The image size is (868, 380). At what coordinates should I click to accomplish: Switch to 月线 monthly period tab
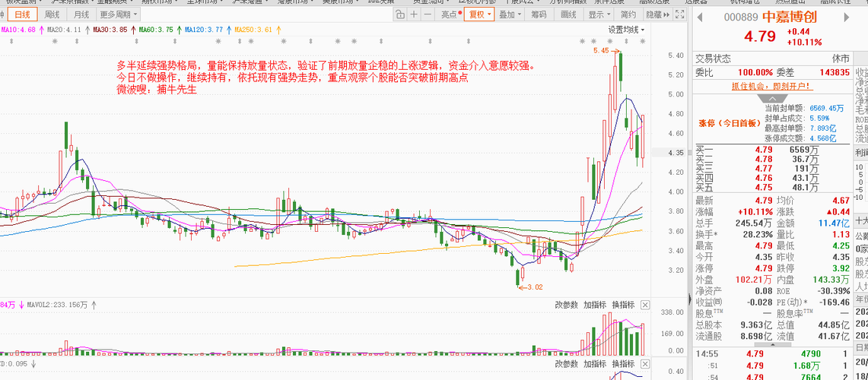pos(81,15)
